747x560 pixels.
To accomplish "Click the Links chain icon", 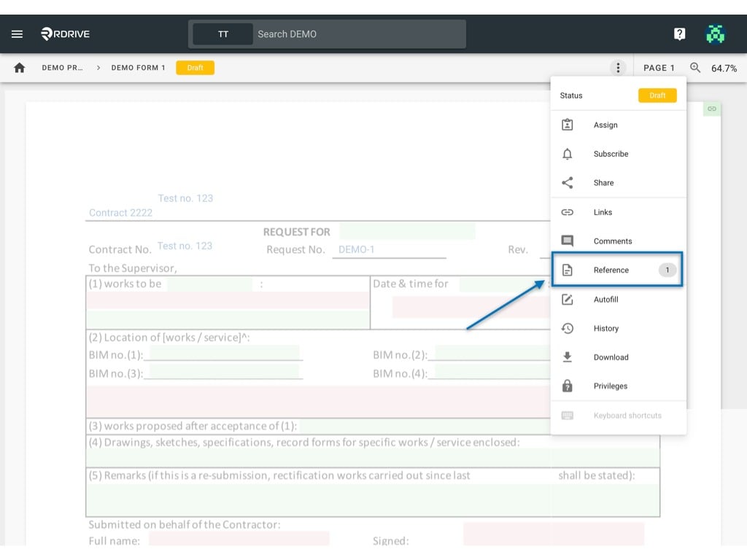I will pos(567,212).
